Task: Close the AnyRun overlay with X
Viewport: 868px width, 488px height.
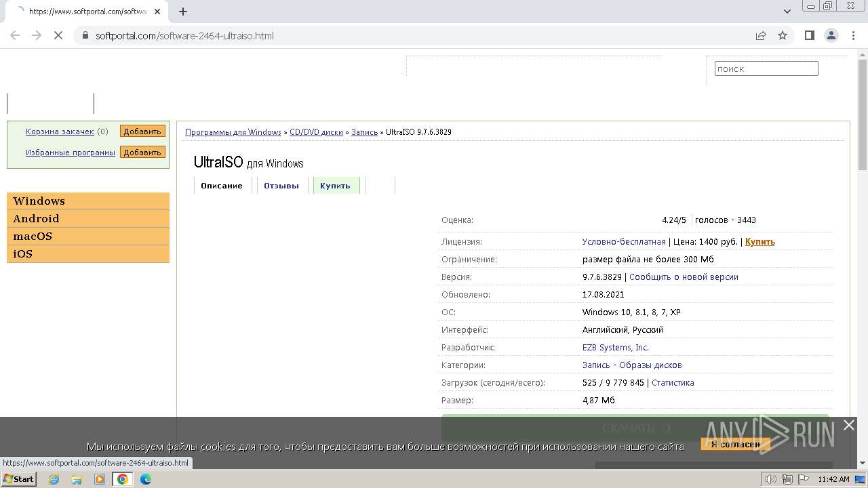Action: tap(849, 425)
